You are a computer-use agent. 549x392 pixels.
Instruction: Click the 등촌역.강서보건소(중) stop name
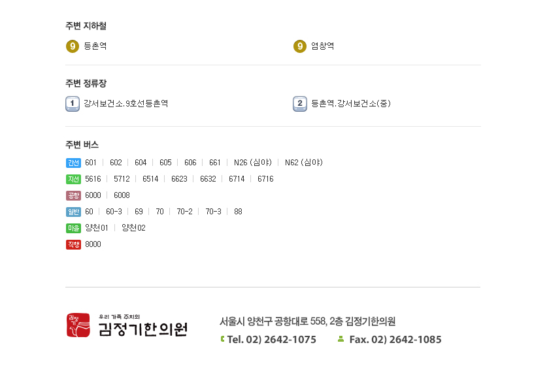pos(351,104)
